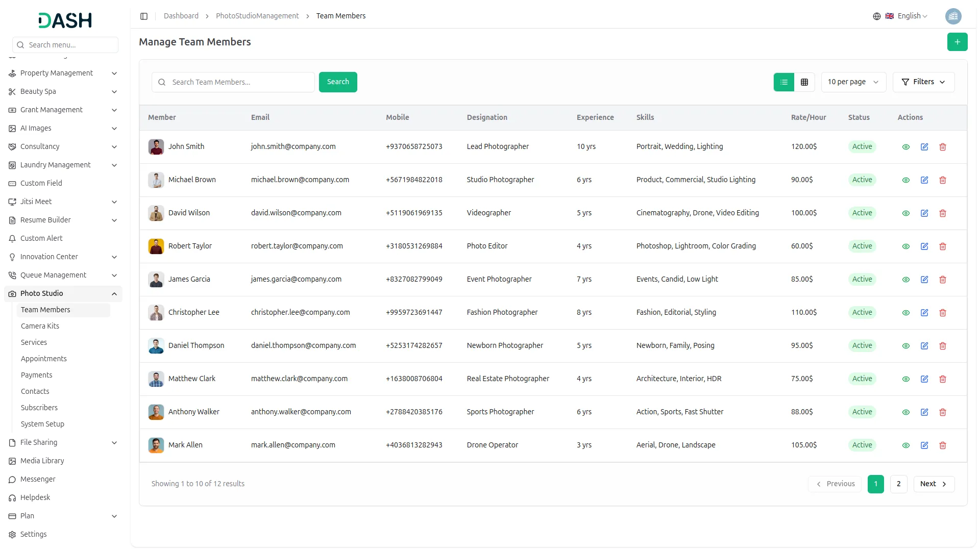The width and height of the screenshot is (980, 551).
Task: Go to Appointments in Photo Studio menu
Action: point(43,359)
